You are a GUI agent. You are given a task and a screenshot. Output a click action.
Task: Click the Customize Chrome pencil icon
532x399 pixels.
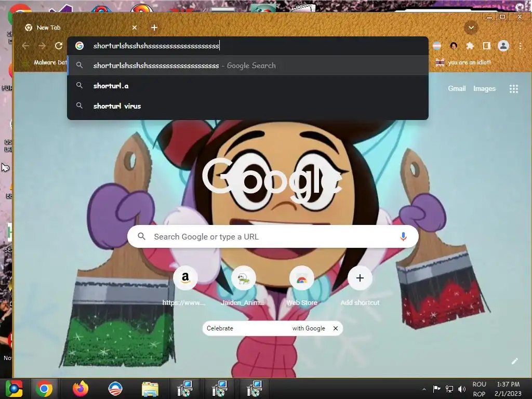coord(515,361)
